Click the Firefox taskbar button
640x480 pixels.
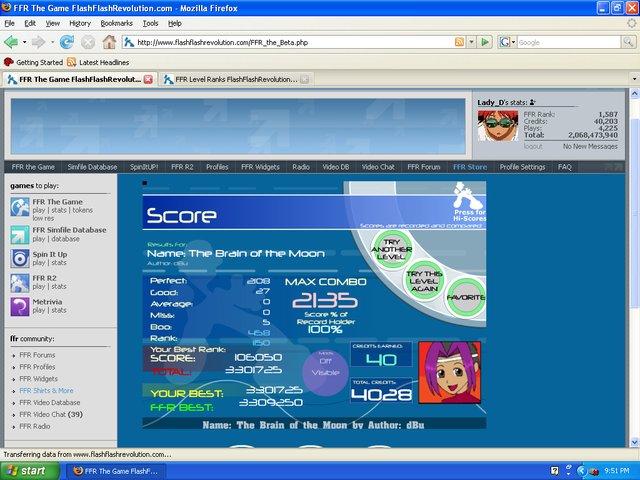click(x=116, y=471)
